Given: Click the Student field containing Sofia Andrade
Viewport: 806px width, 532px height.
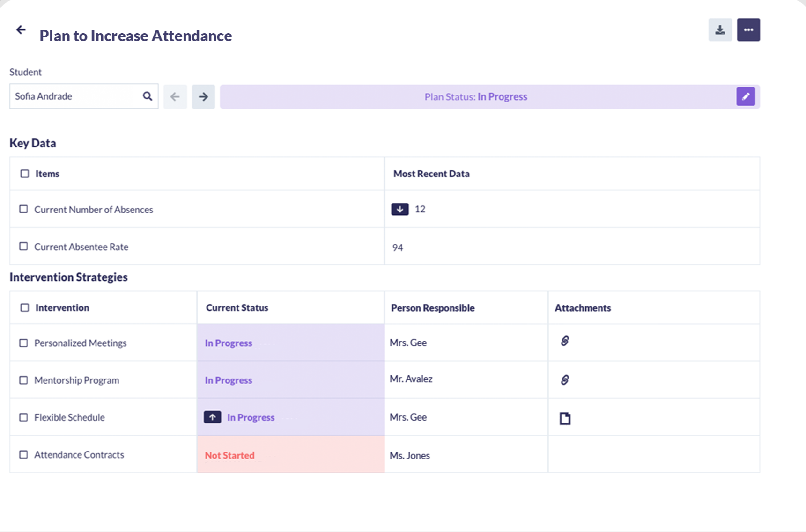Looking at the screenshot, I should pyautogui.click(x=75, y=96).
